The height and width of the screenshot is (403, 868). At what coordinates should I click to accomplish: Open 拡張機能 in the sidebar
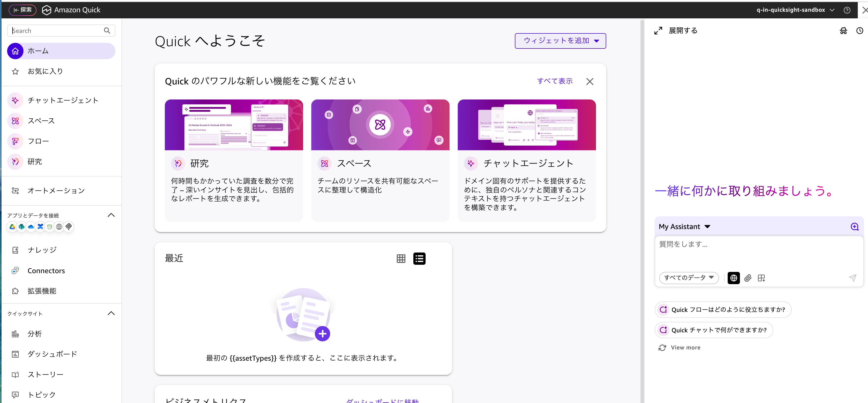[61, 291]
